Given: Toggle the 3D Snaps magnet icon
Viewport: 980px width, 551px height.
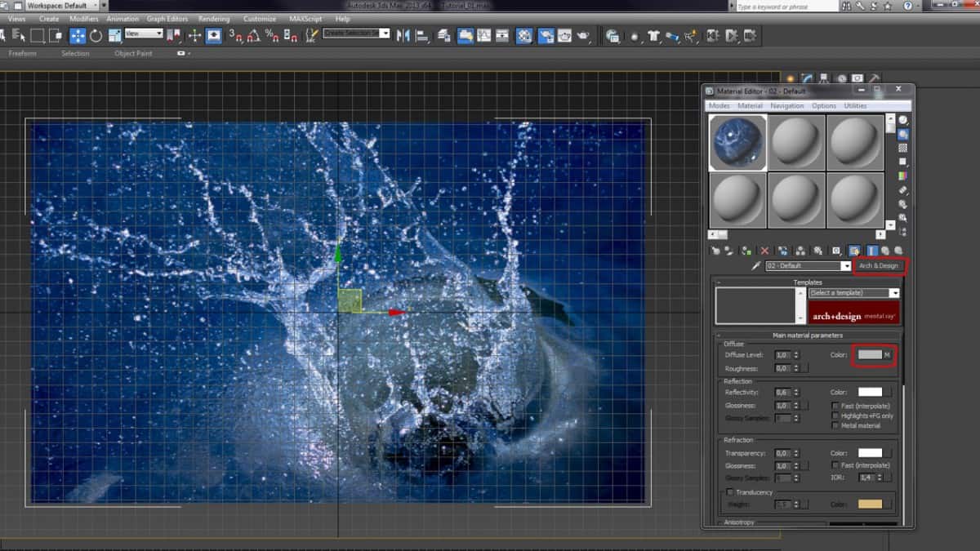Looking at the screenshot, I should pyautogui.click(x=235, y=35).
